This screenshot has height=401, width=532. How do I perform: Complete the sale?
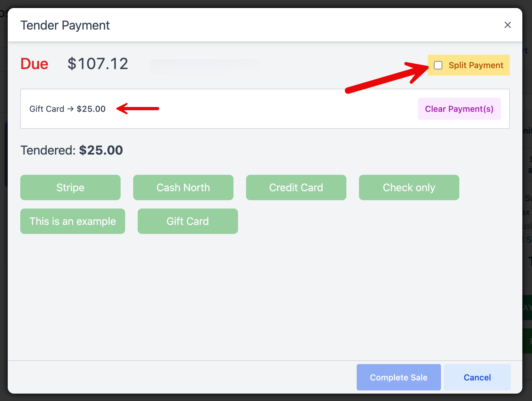click(399, 377)
